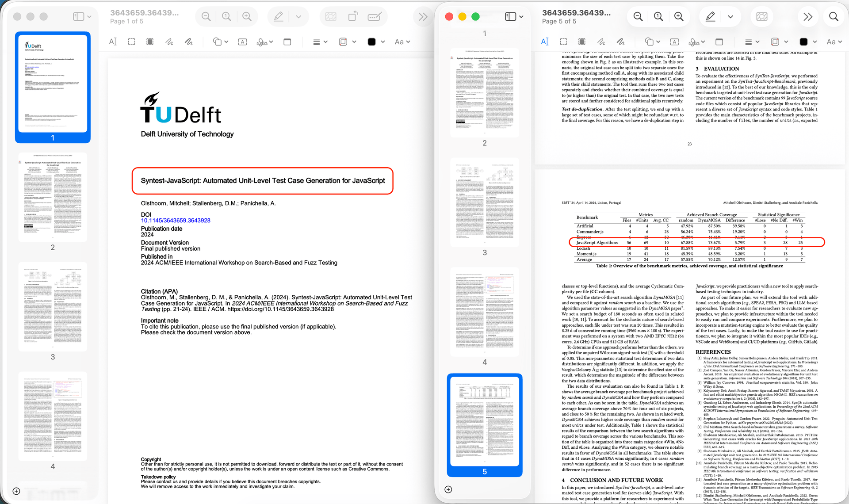The height and width of the screenshot is (504, 849).
Task: Click the remove background icon in page 5 window
Action: point(762,17)
